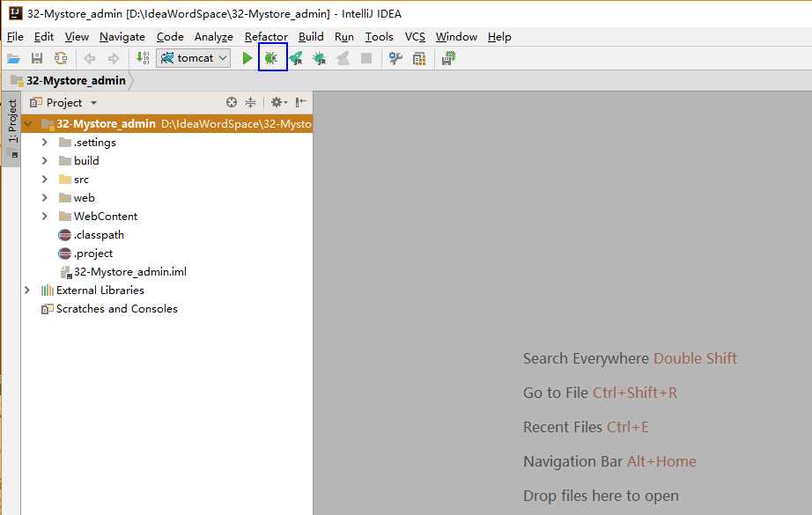
Task: Click the Save All floppy icon
Action: click(37, 58)
